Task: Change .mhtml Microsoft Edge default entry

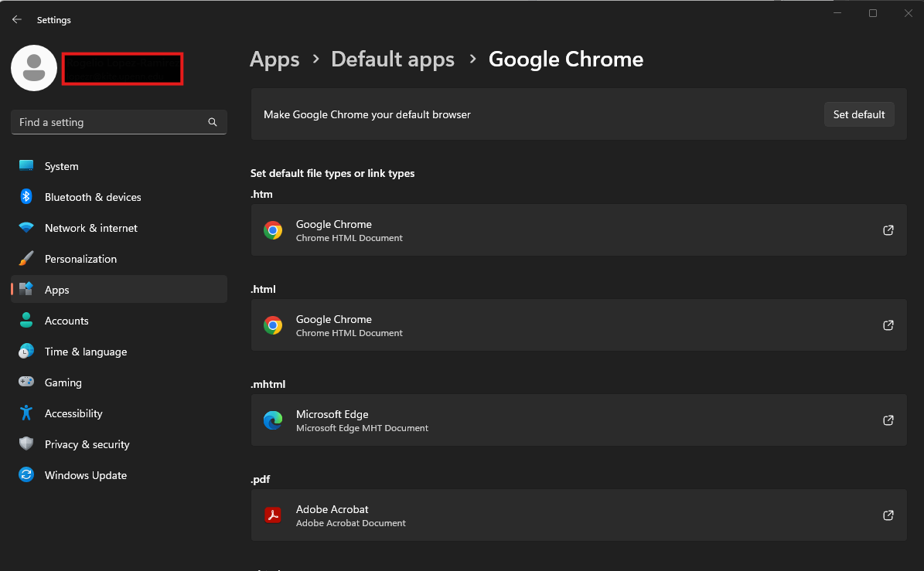Action: [578, 420]
